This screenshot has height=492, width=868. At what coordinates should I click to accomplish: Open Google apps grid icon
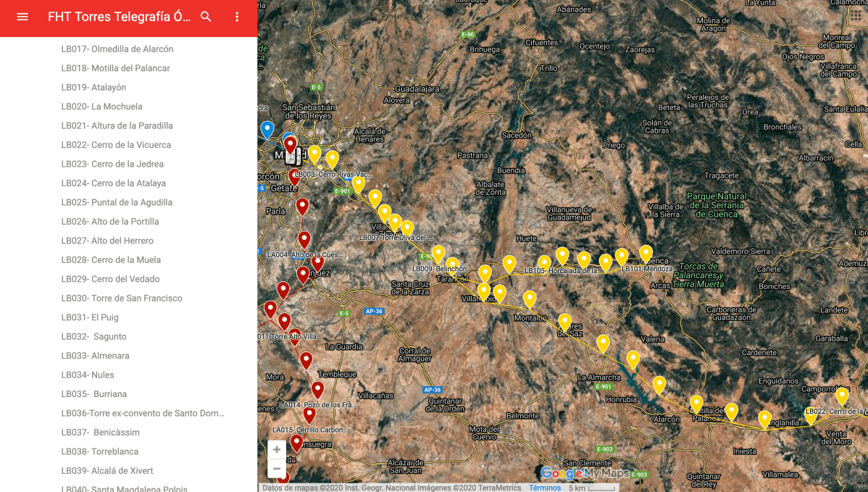click(855, 14)
